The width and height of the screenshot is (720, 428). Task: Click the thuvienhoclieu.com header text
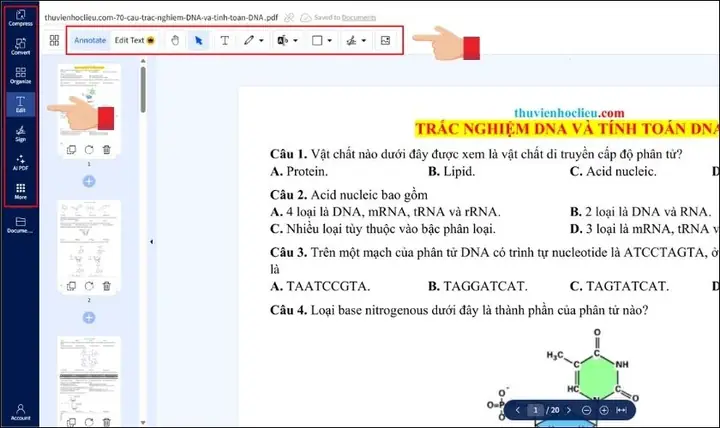tap(569, 113)
